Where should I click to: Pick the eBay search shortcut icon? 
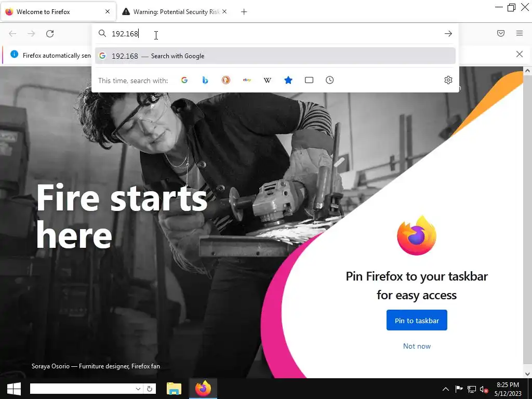247,80
